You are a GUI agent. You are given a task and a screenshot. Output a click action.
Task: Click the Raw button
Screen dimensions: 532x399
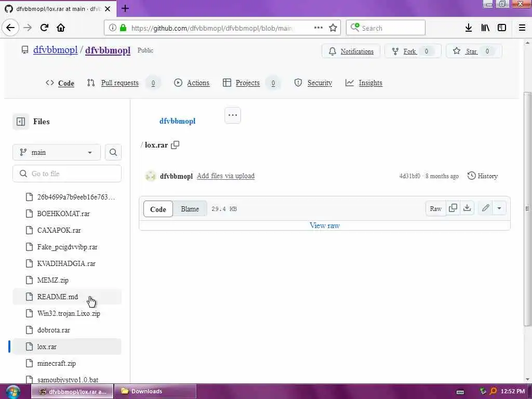point(436,208)
